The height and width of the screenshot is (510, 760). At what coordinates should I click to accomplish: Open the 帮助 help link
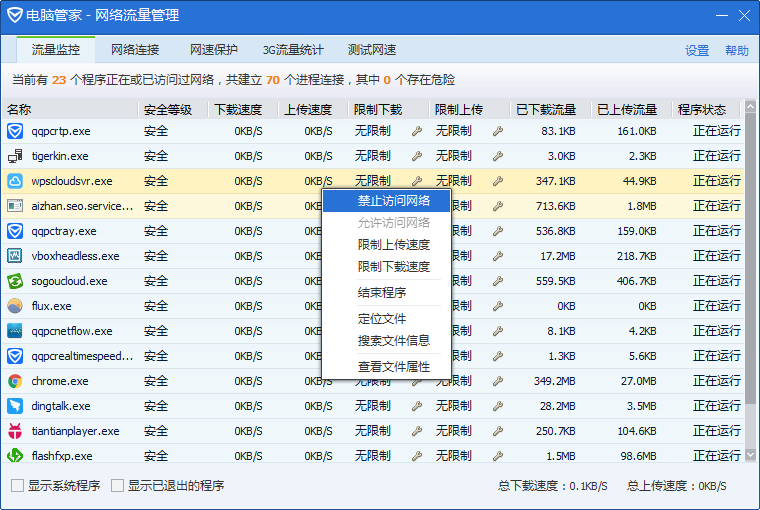(737, 51)
